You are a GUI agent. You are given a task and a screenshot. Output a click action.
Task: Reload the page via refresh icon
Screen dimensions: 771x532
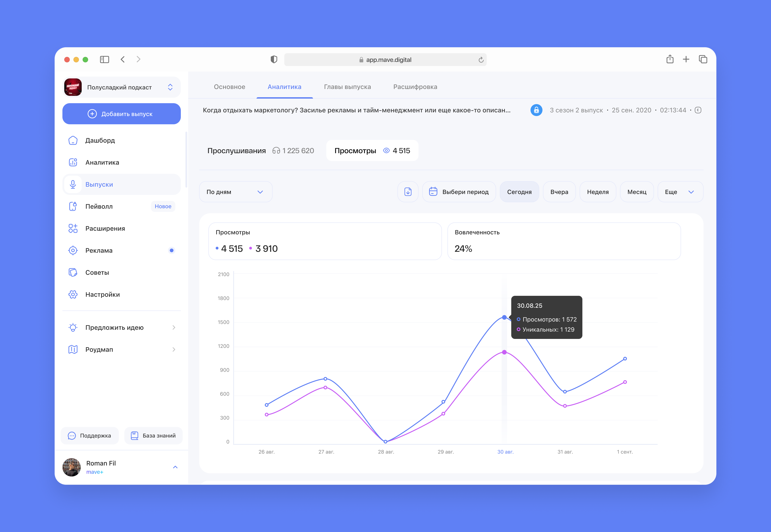coord(481,60)
